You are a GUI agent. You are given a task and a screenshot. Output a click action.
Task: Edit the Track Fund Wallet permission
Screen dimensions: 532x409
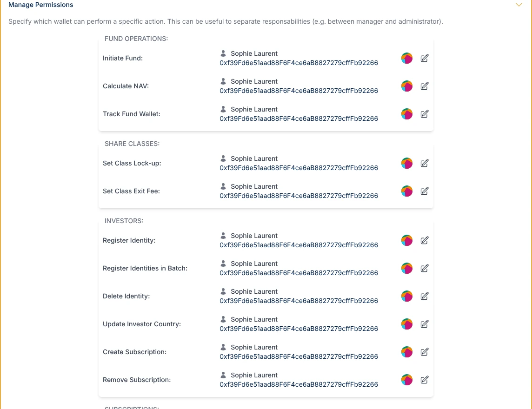424,113
